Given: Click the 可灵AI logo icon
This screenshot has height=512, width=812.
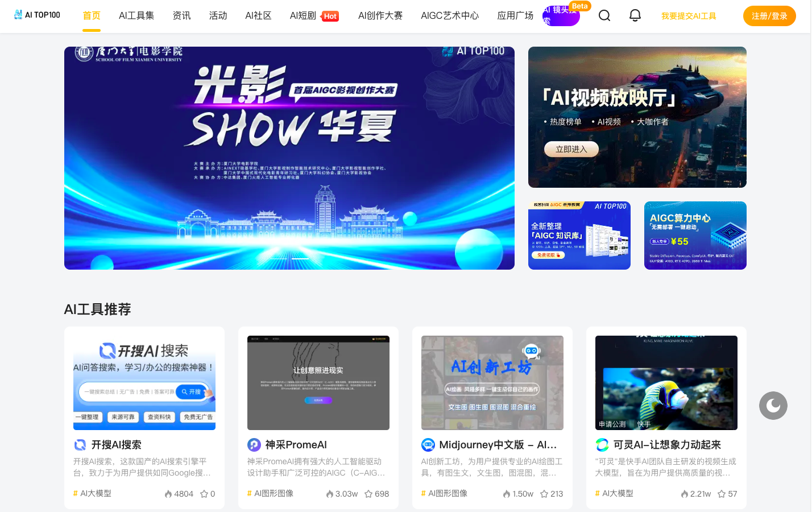Looking at the screenshot, I should pyautogui.click(x=602, y=445).
